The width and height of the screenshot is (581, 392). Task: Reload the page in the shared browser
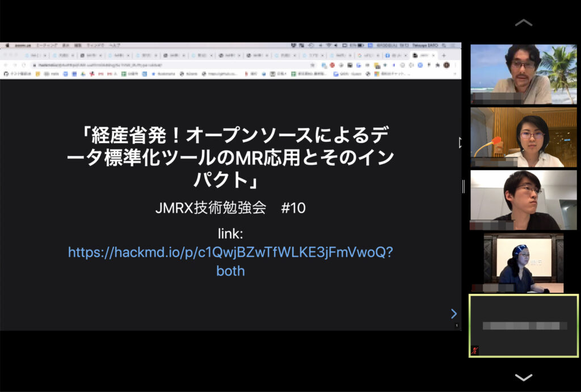point(24,65)
